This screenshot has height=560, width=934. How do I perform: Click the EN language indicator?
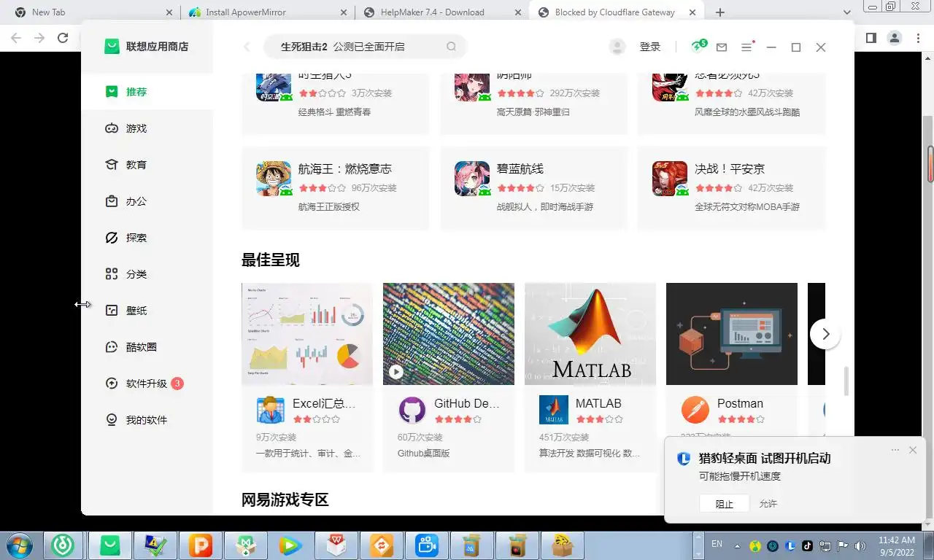tap(717, 544)
